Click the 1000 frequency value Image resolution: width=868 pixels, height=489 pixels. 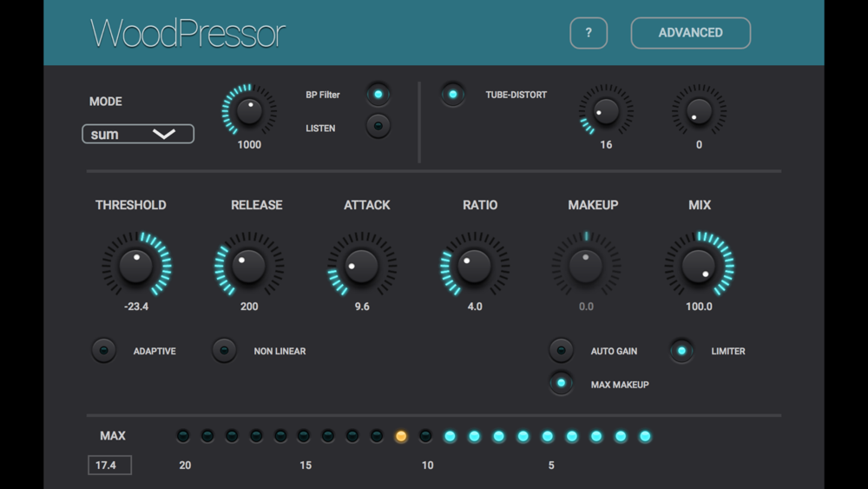(x=249, y=144)
